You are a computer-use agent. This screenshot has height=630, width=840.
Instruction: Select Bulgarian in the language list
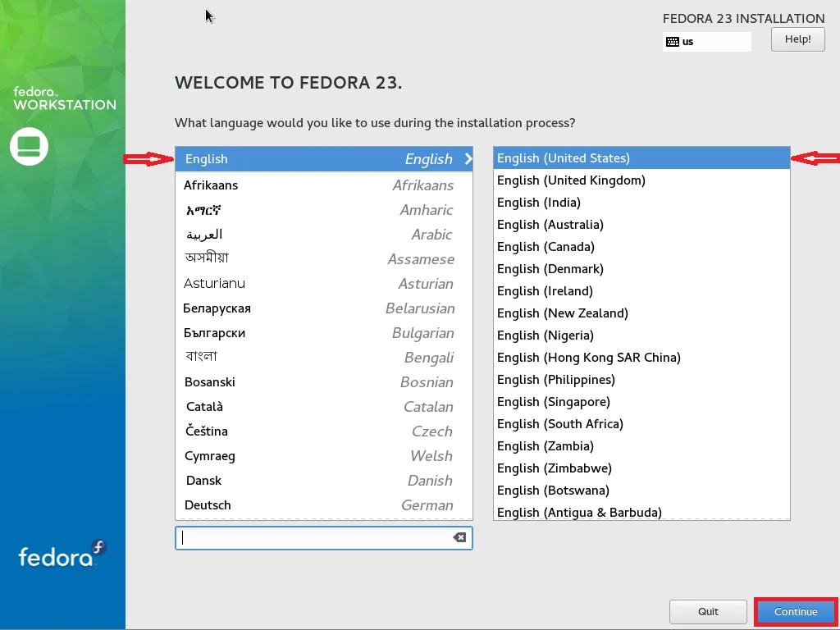[323, 333]
